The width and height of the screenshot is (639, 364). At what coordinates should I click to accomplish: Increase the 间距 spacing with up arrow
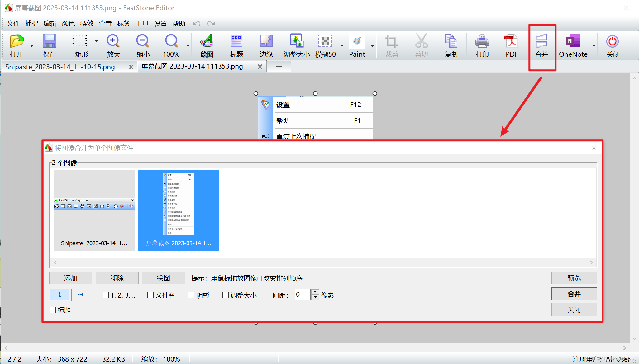(x=315, y=292)
